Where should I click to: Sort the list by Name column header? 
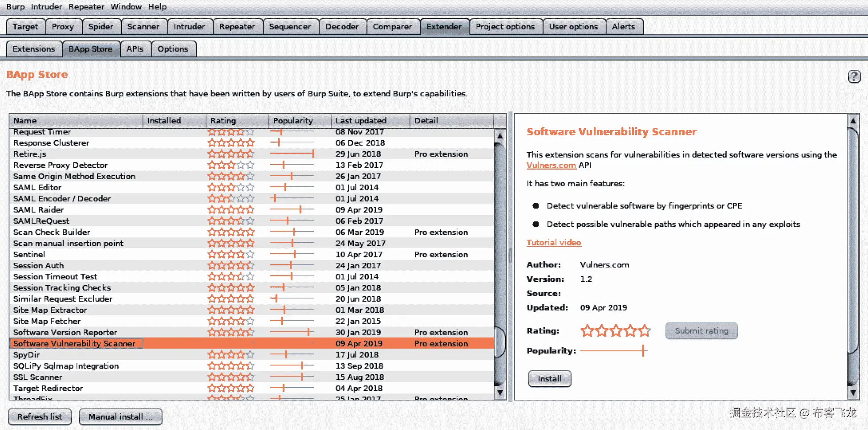pos(76,121)
